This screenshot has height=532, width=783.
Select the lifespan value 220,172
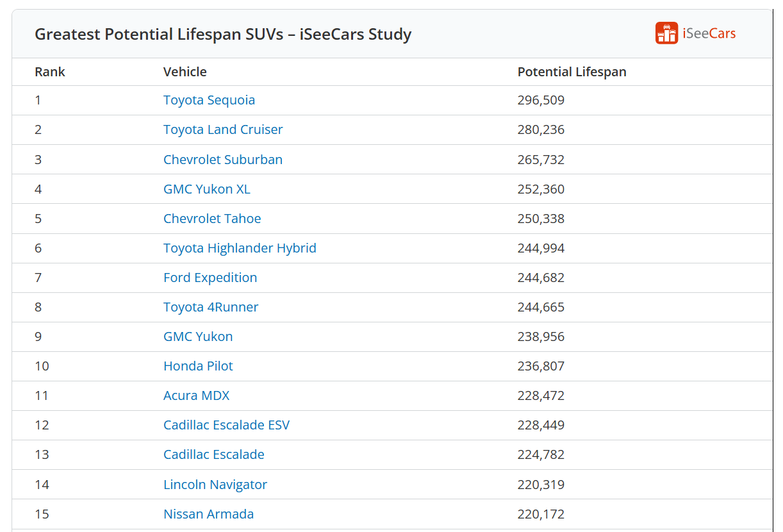click(x=541, y=514)
